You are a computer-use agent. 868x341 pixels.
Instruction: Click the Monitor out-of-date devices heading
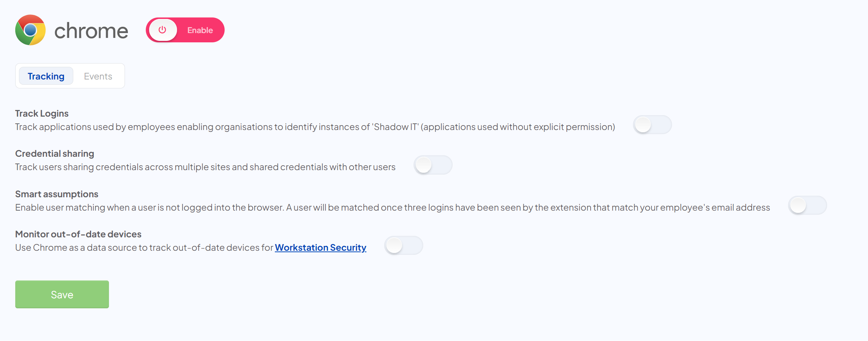coord(78,234)
